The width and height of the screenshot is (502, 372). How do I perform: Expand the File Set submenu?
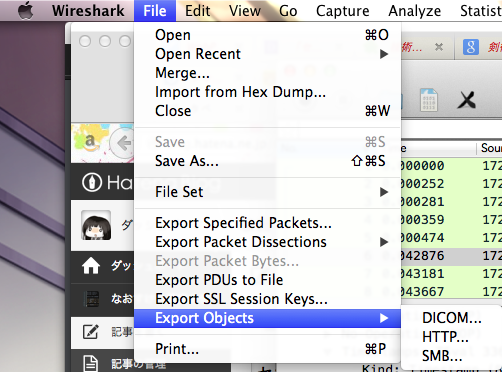coord(267,192)
